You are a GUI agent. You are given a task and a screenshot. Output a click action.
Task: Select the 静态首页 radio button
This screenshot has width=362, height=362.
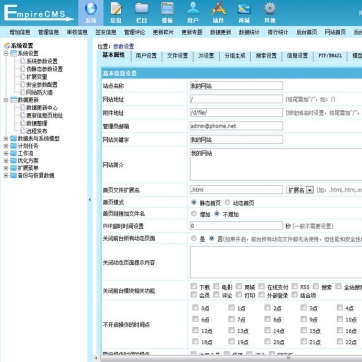tap(194, 202)
